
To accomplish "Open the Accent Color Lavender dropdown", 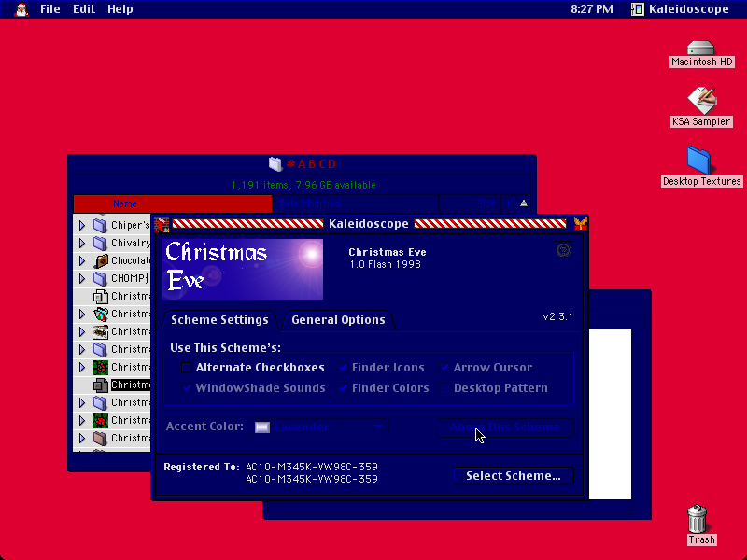I will pos(319,427).
